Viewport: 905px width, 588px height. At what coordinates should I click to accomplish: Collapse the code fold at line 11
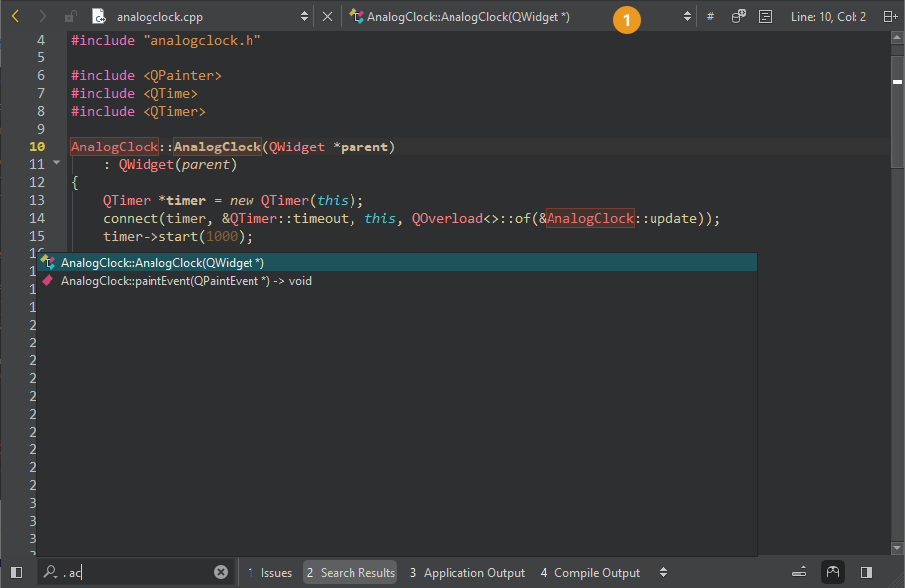57,163
